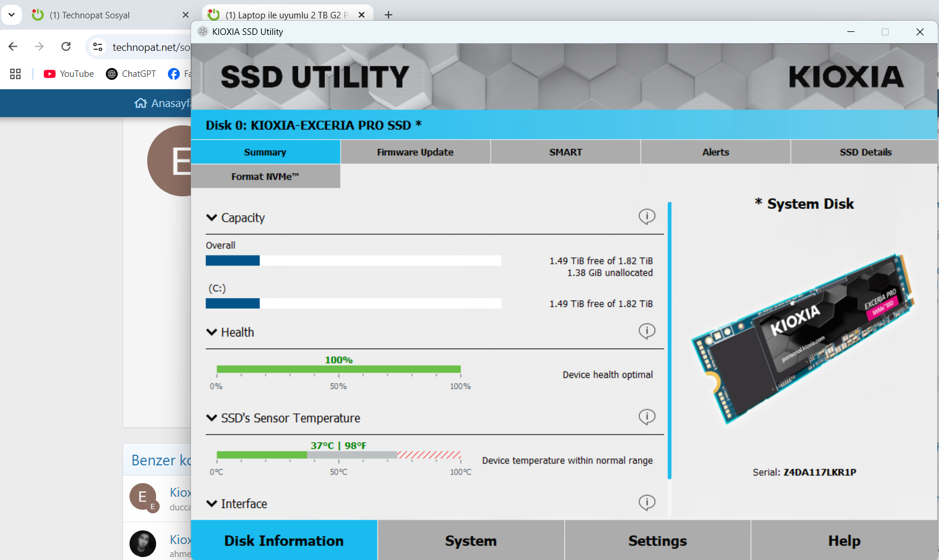This screenshot has height=560, width=939.
Task: Collapse the Interface section
Action: click(x=212, y=504)
